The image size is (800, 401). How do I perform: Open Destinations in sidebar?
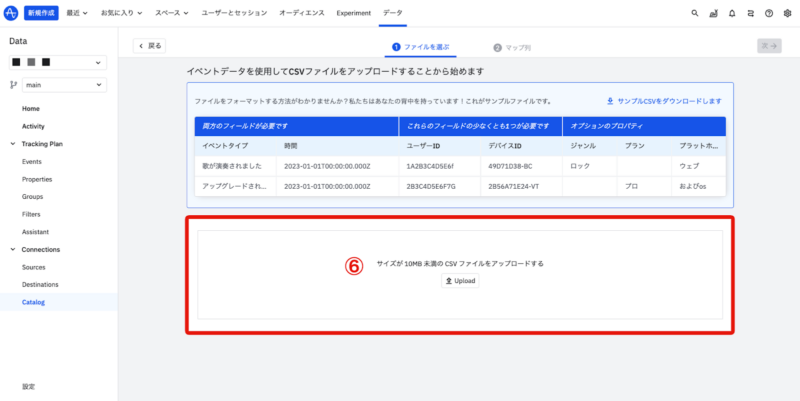(x=40, y=285)
